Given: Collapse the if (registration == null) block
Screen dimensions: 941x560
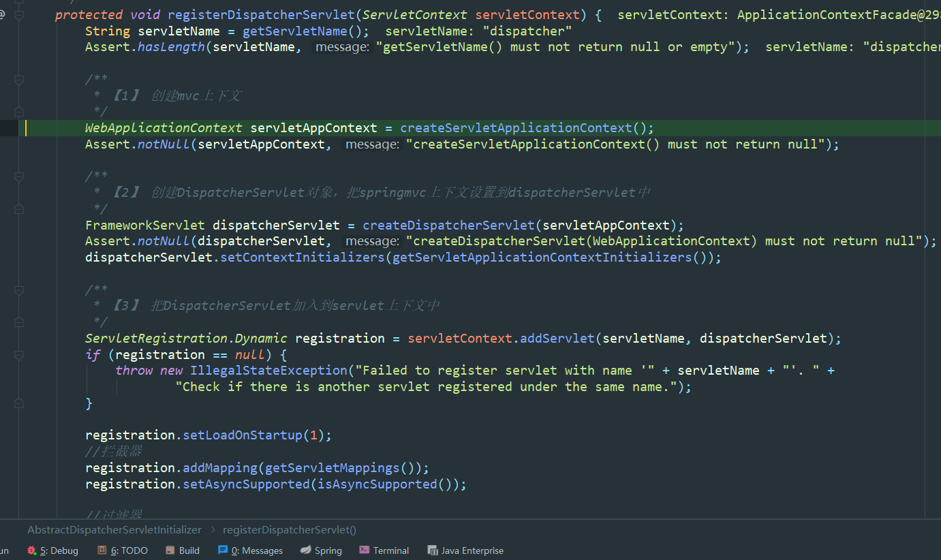Looking at the screenshot, I should coord(18,354).
